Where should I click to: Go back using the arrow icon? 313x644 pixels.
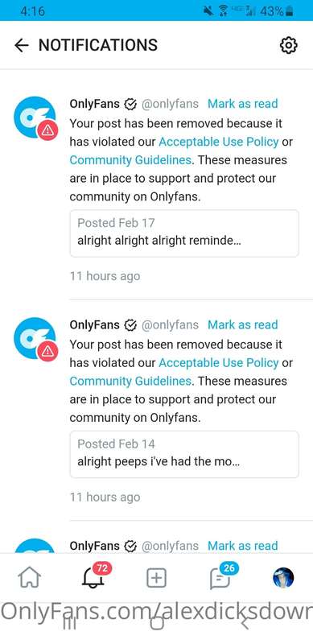(x=22, y=45)
